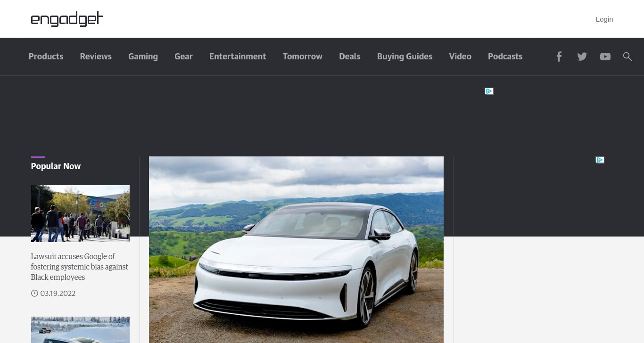Open the Google lawsuit article headline
The width and height of the screenshot is (644, 343).
tap(79, 267)
